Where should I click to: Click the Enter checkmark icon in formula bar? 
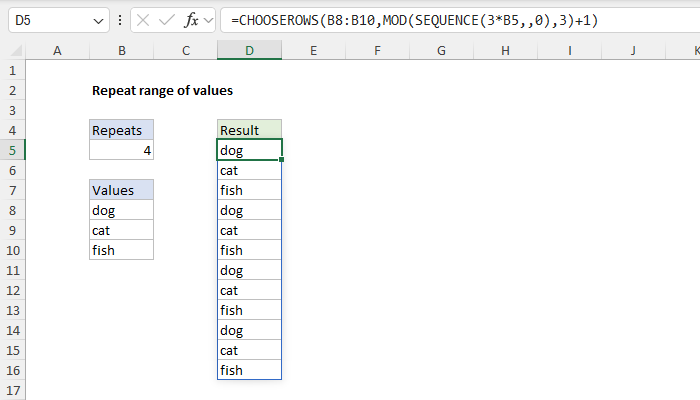click(x=171, y=20)
